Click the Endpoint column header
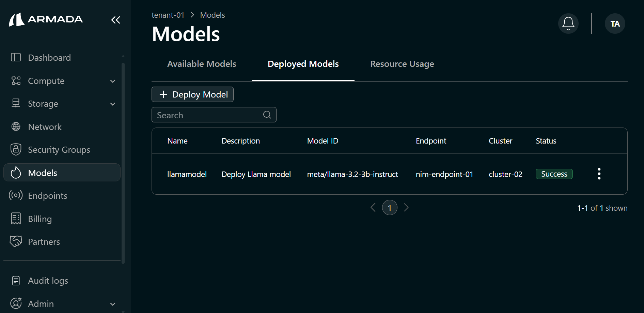 pos(431,141)
